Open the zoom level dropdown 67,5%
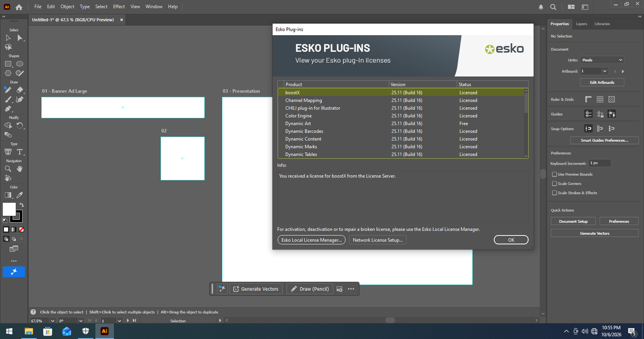 click(52, 321)
